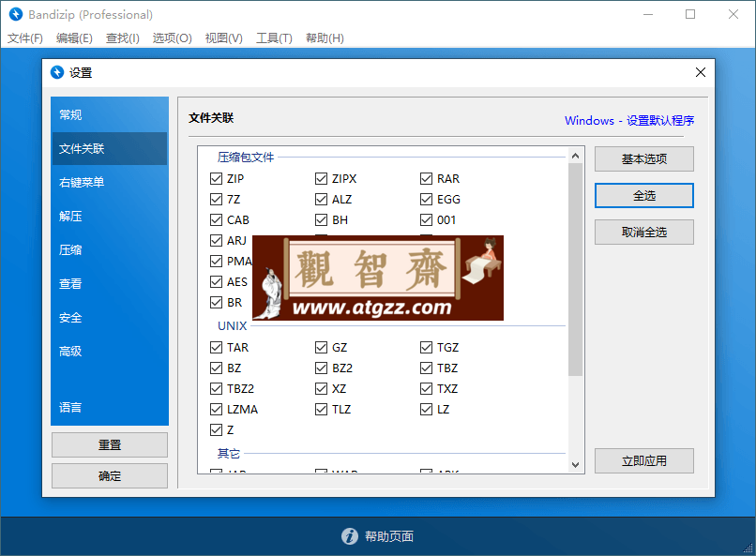This screenshot has height=556, width=756.
Task: Toggle the ALZ checkbox
Action: click(x=321, y=199)
